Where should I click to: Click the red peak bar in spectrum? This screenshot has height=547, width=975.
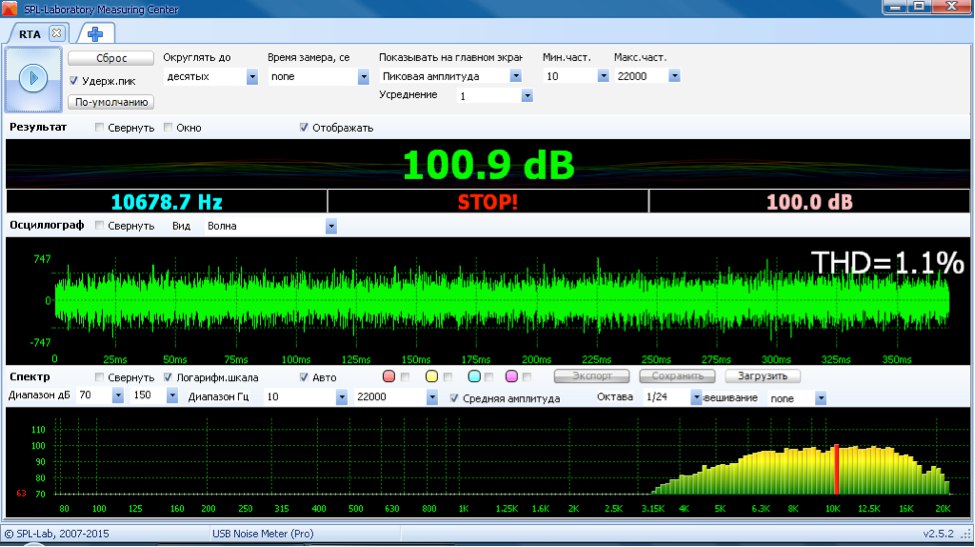836,469
